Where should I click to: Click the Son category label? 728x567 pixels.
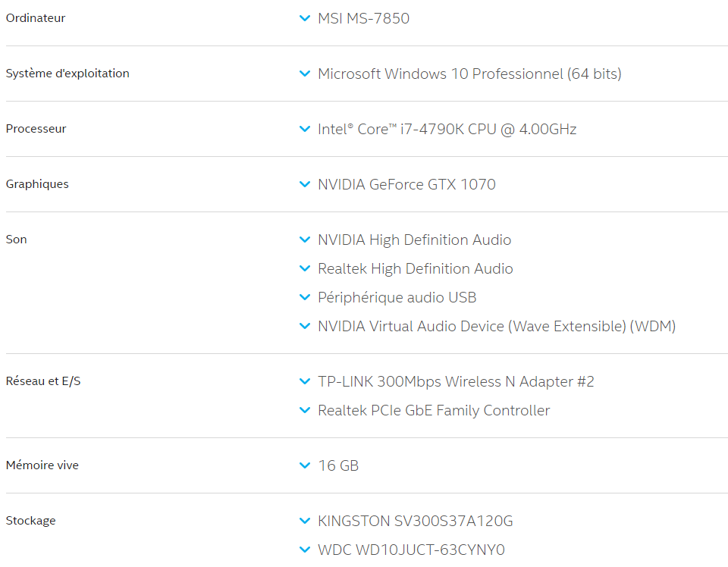pyautogui.click(x=16, y=240)
